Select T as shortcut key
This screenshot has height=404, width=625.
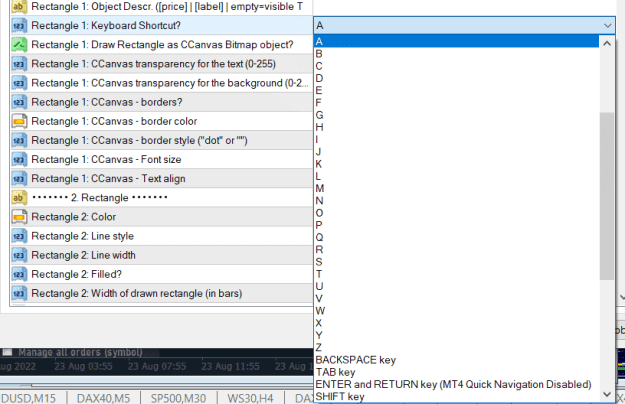[x=456, y=274]
